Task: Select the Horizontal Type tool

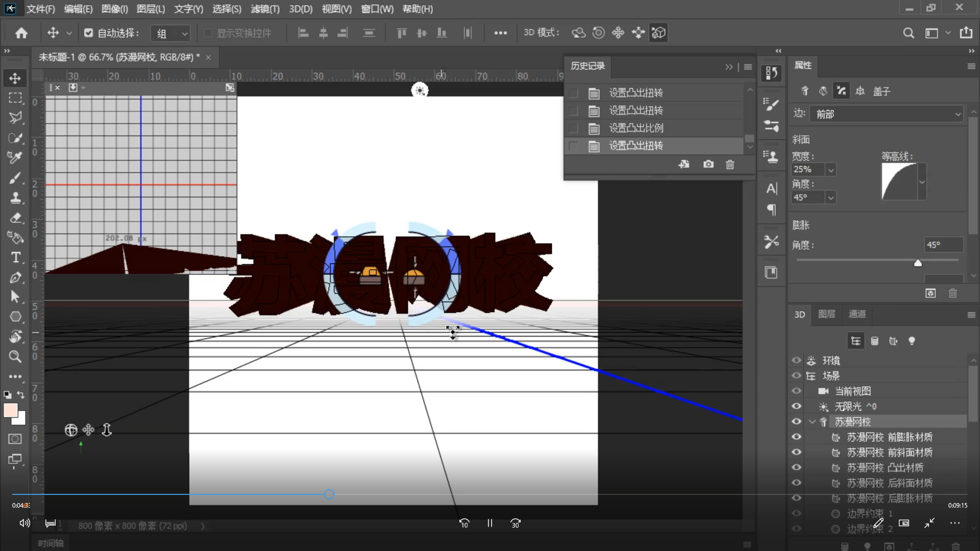Action: coord(15,258)
